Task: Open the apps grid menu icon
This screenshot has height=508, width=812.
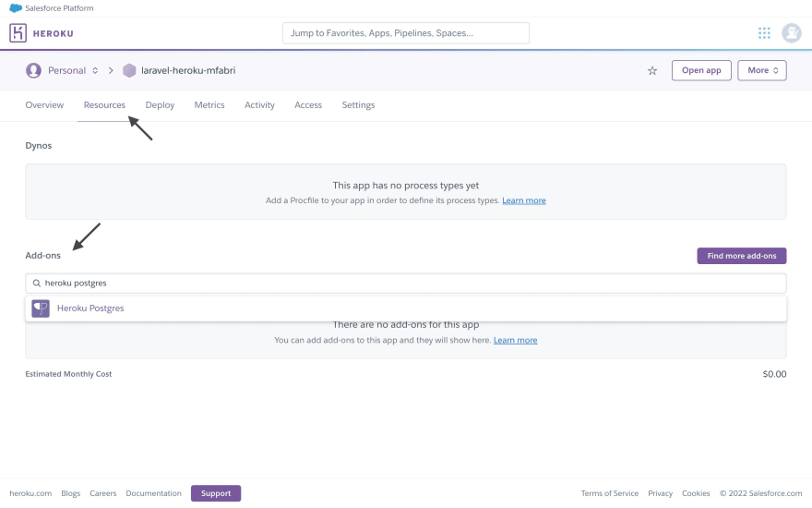Action: 764,33
